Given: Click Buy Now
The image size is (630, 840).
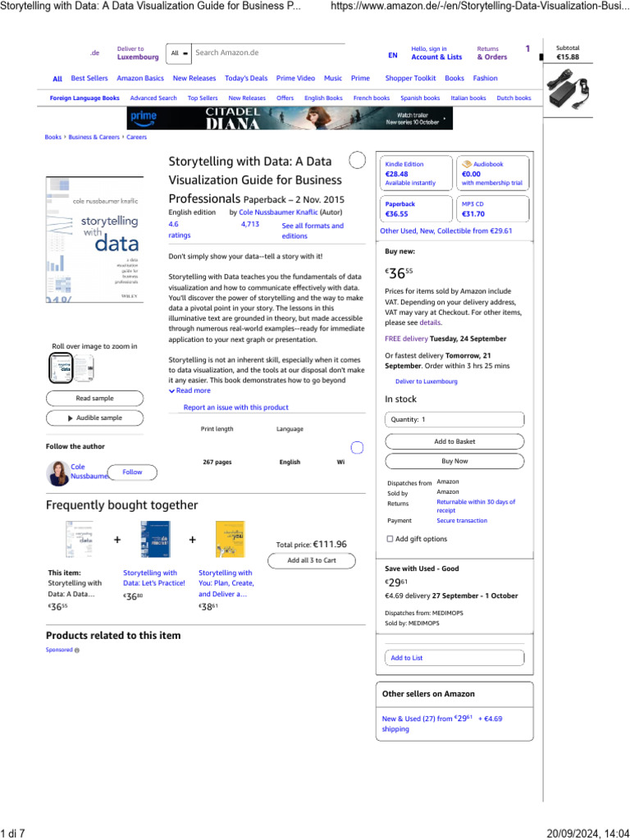Looking at the screenshot, I should pyautogui.click(x=454, y=461).
